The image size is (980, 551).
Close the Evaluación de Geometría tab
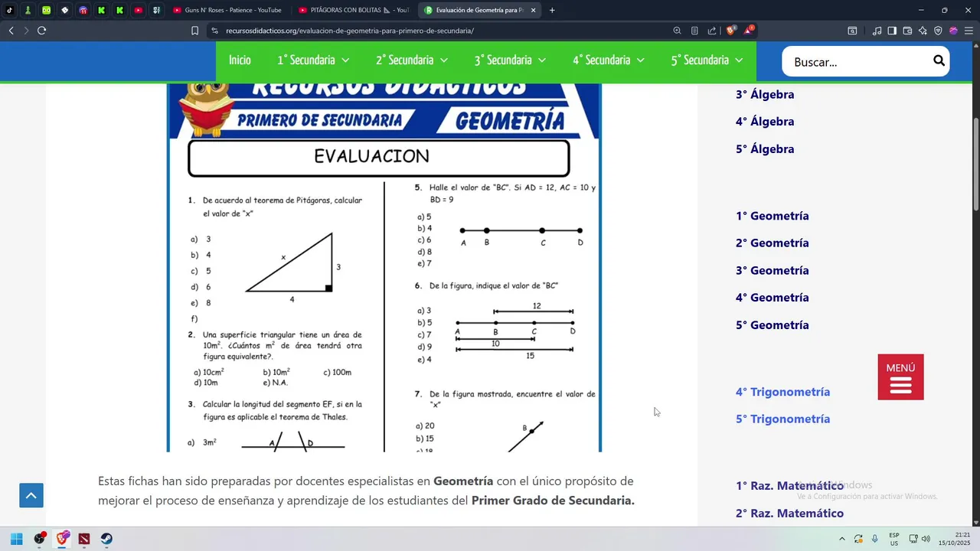click(x=533, y=10)
